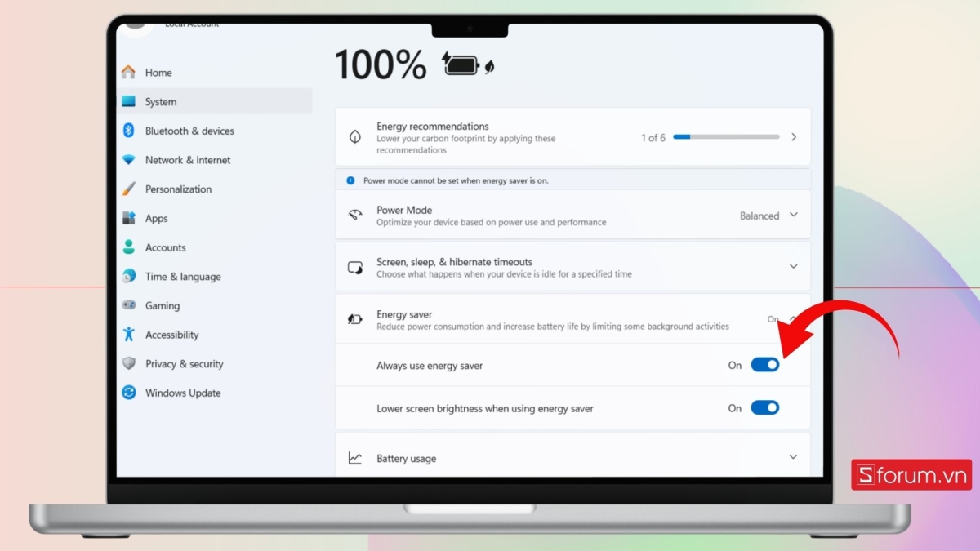Viewport: 980px width, 551px height.
Task: Click the Energy saver battery icon
Action: pyautogui.click(x=354, y=319)
